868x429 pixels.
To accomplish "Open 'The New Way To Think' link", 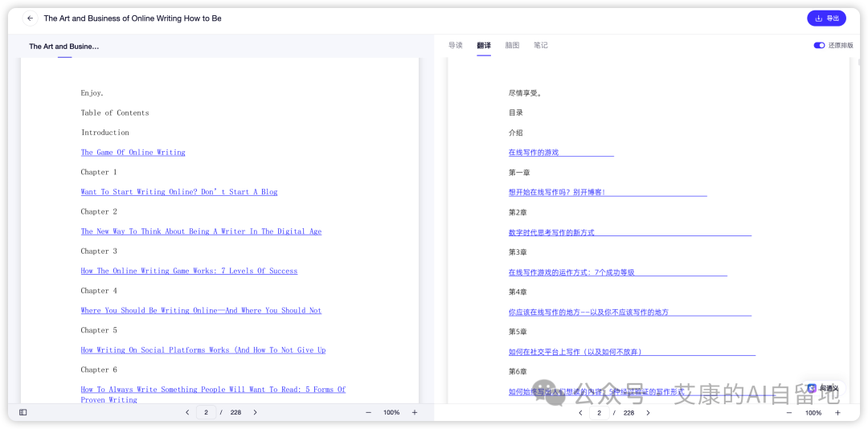I will 201,231.
